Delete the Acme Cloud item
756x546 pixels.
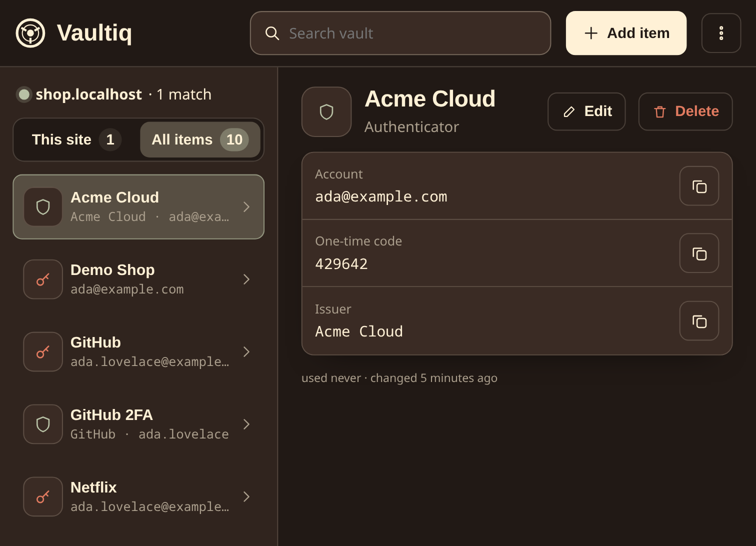685,111
